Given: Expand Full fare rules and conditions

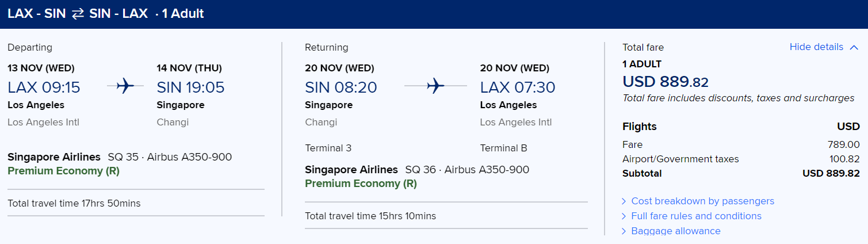Looking at the screenshot, I should click(696, 216).
